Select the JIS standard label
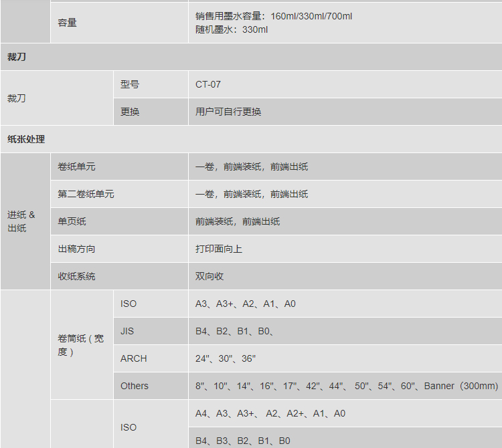 127,331
